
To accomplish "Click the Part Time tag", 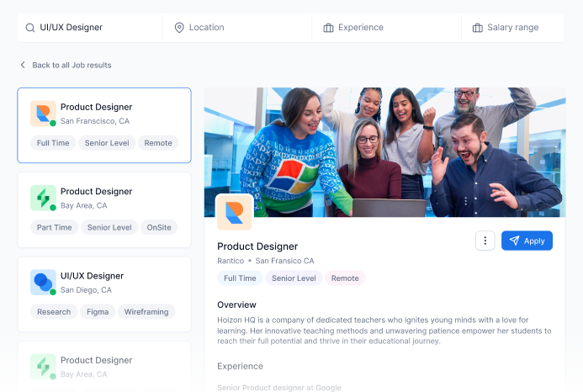I will point(55,227).
